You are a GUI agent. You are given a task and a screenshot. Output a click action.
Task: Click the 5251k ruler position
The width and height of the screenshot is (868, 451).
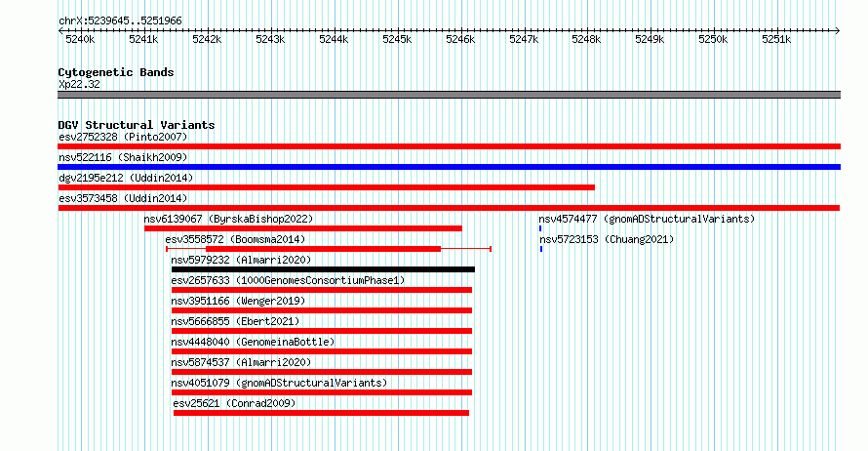pyautogui.click(x=776, y=39)
